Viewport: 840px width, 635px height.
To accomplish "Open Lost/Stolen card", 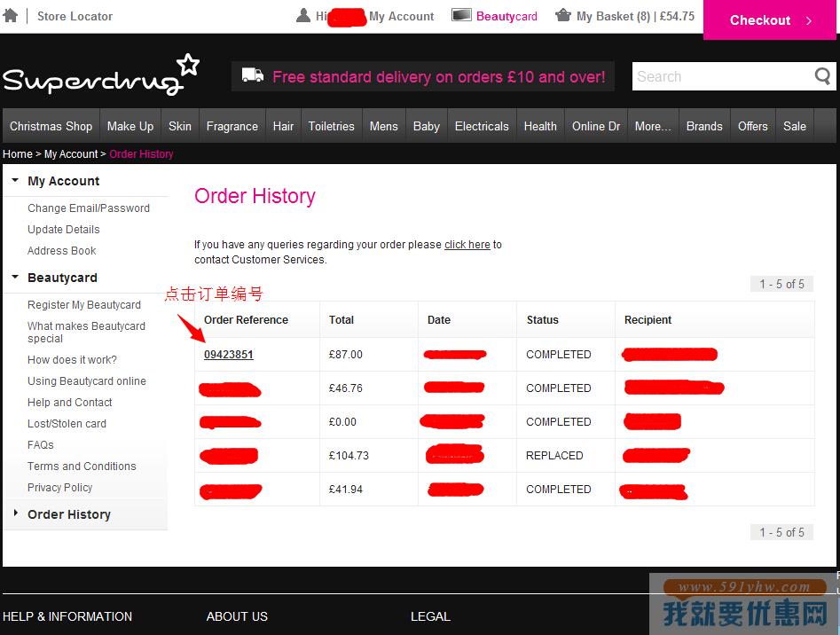I will click(67, 424).
